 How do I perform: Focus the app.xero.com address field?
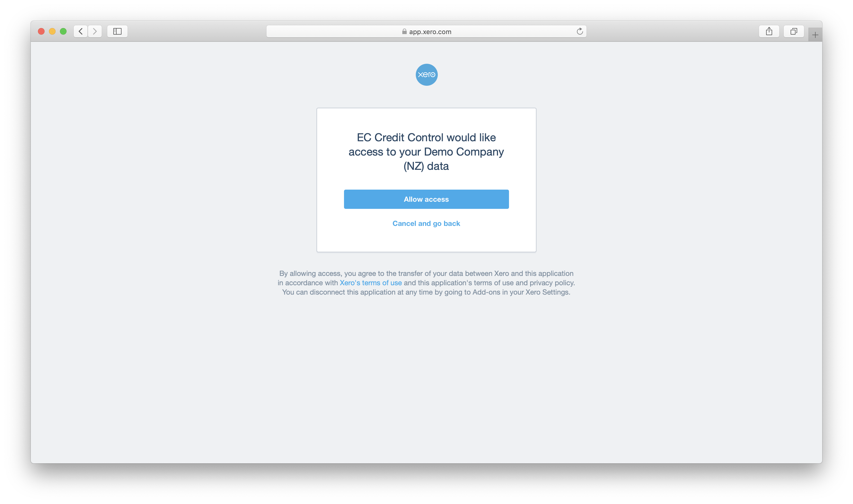(426, 31)
